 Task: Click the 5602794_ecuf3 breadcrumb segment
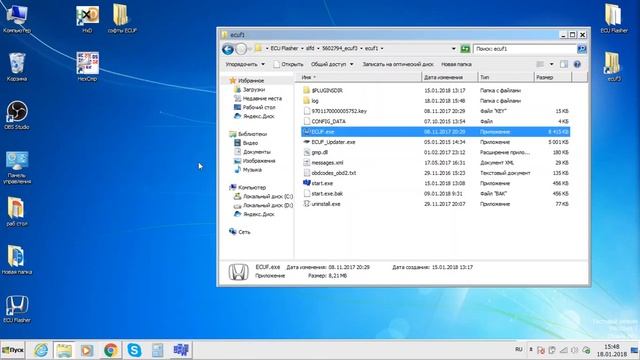(339, 48)
